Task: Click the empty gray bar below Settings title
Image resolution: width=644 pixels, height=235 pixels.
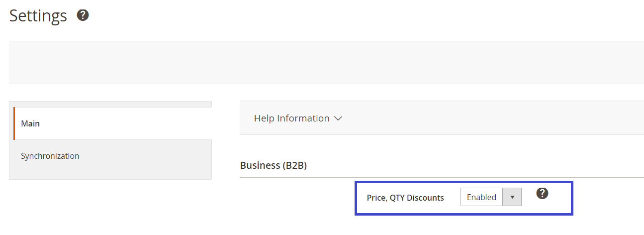Action: coord(326,62)
